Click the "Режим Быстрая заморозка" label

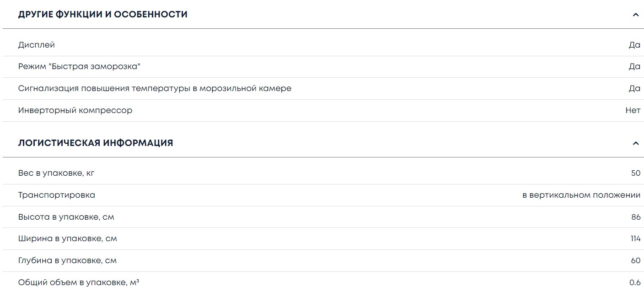coord(79,67)
